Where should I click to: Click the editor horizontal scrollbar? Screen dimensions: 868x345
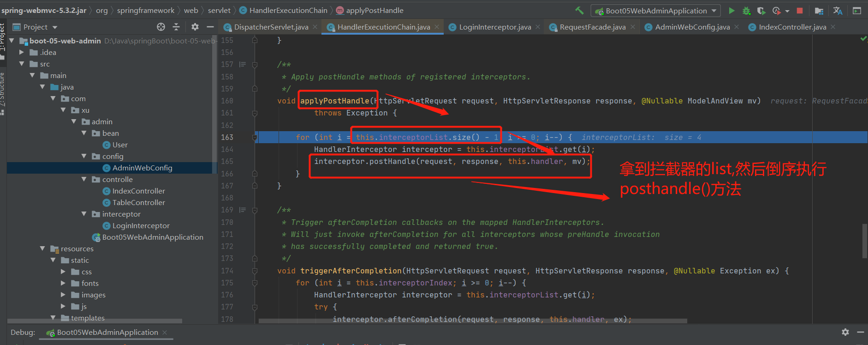(473, 321)
